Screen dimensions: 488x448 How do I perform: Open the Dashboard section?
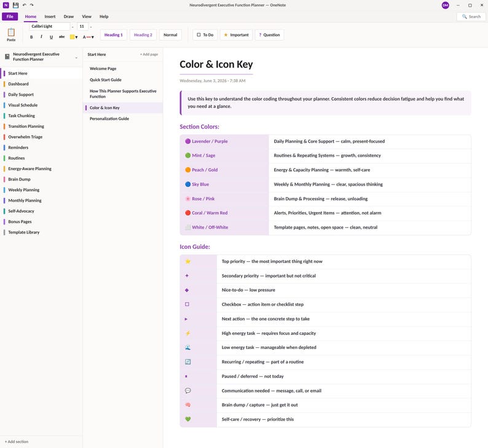coord(41,84)
